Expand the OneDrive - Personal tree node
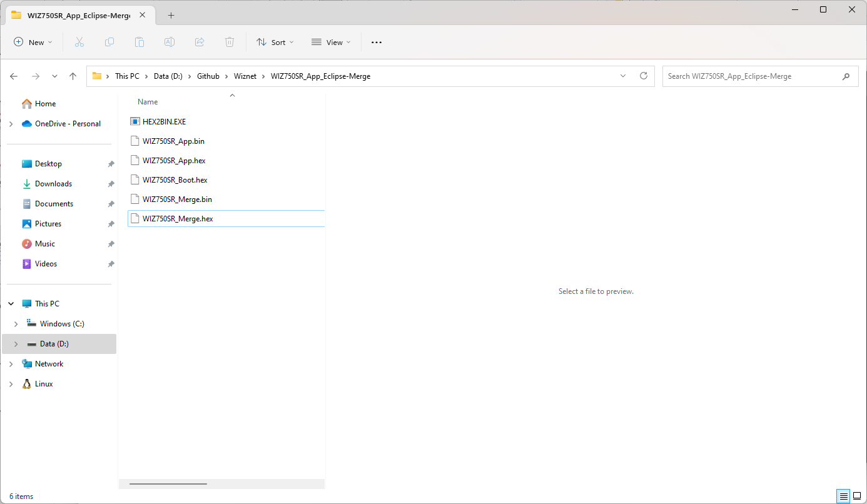This screenshot has width=867, height=504. click(11, 124)
